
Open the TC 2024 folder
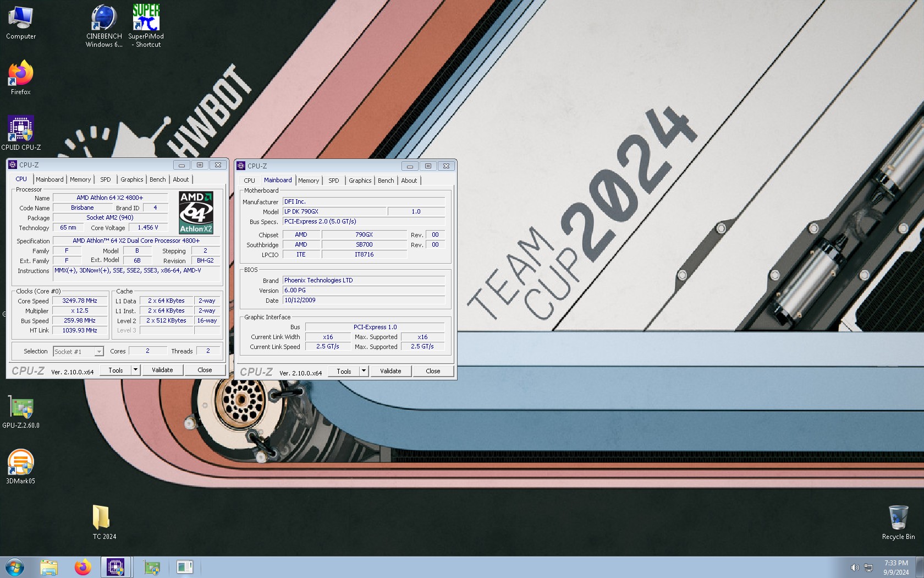(x=104, y=522)
